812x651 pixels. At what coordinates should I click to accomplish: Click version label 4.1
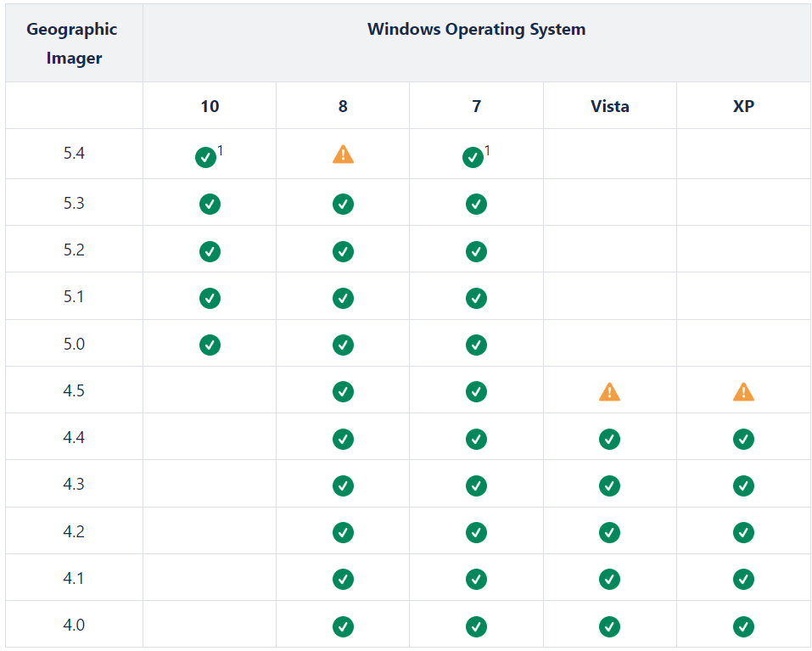pos(74,578)
